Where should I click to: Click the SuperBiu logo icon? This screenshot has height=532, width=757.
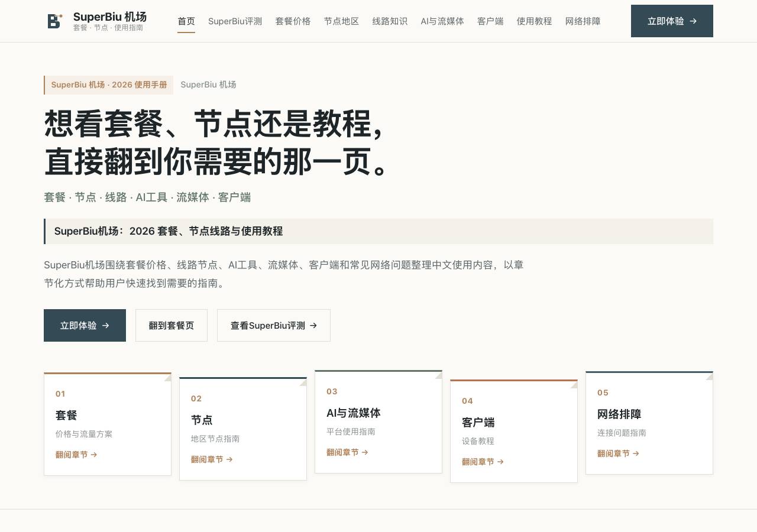click(54, 21)
